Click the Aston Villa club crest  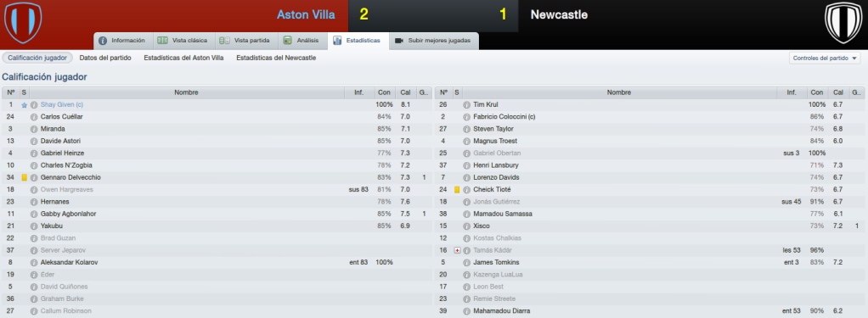(x=23, y=23)
